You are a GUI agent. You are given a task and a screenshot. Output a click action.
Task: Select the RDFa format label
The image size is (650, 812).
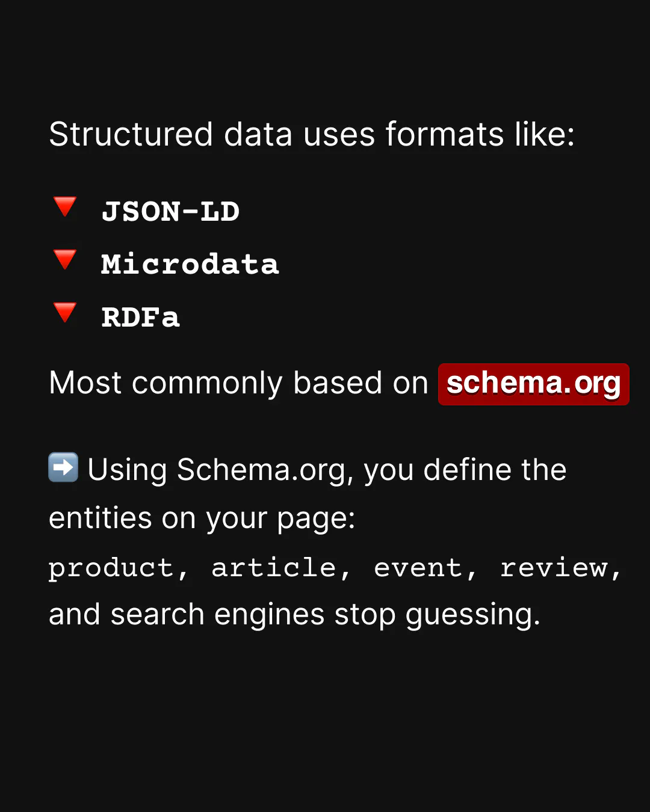[140, 318]
